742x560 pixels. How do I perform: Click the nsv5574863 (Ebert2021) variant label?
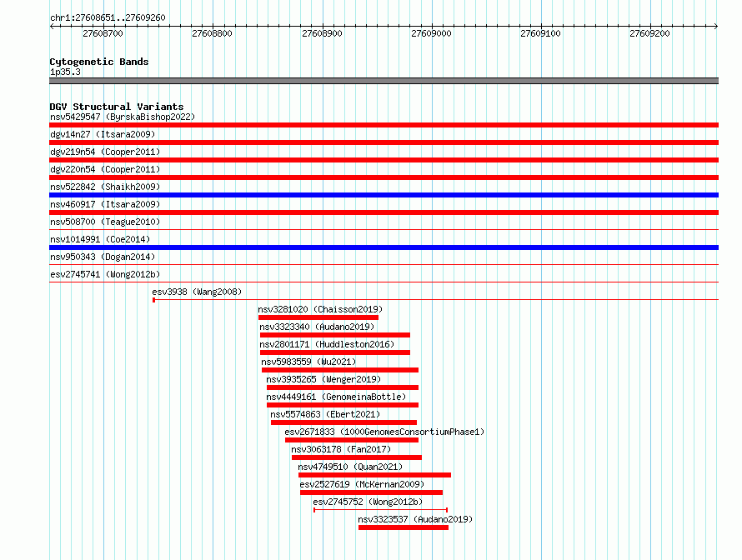pyautogui.click(x=326, y=414)
